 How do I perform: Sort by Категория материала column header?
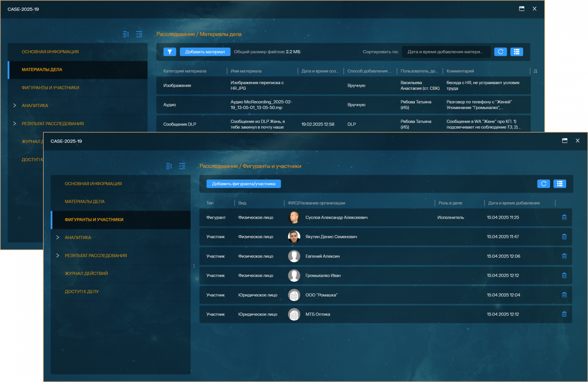click(185, 71)
